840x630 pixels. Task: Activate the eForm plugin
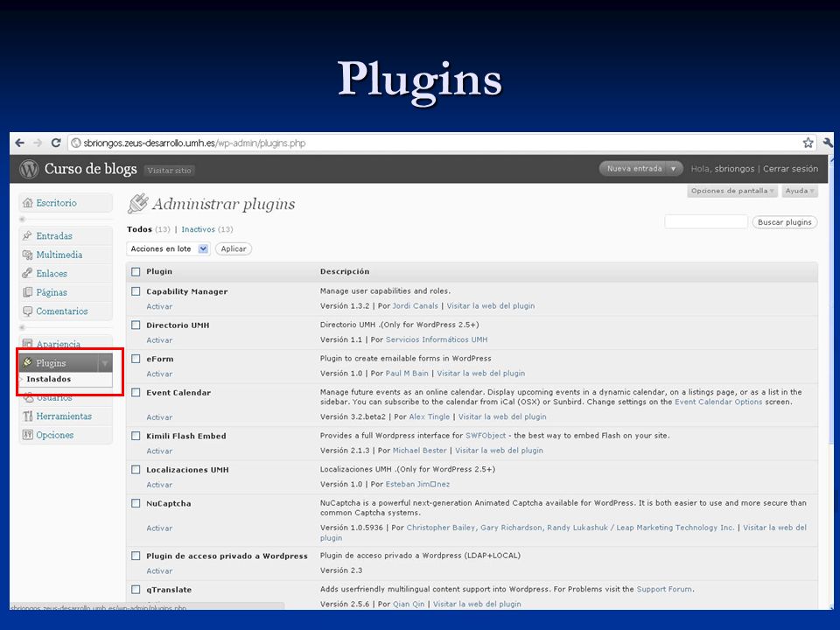tap(159, 374)
